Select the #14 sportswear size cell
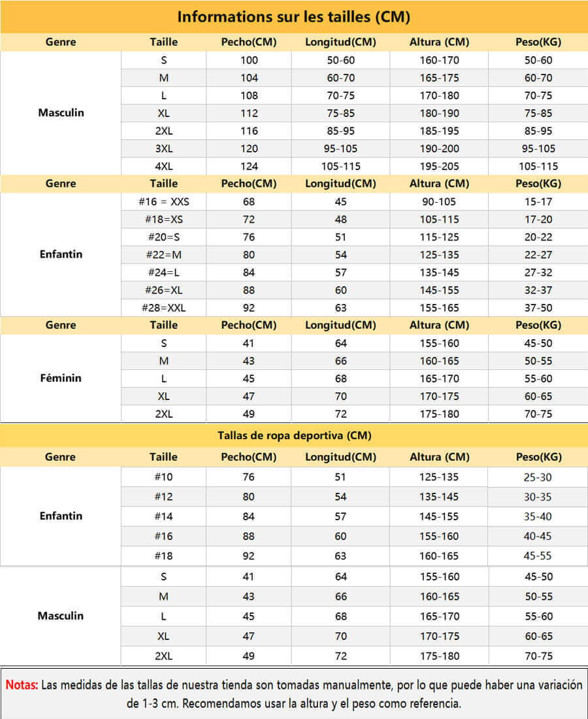This screenshot has width=588, height=719. tap(163, 516)
